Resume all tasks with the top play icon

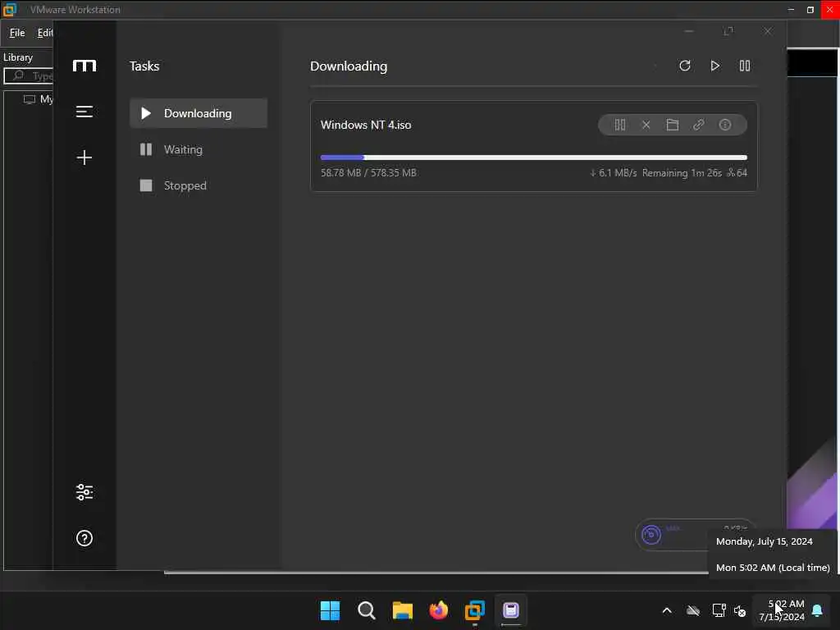(x=714, y=66)
